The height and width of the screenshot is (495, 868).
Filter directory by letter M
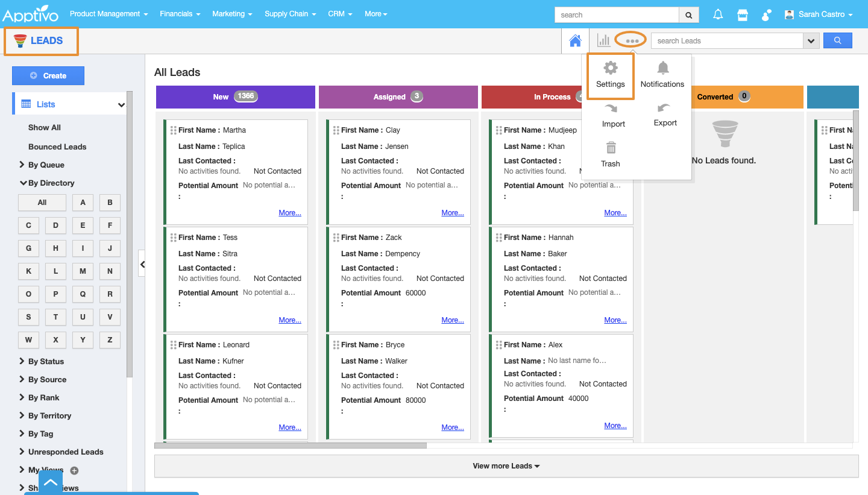(83, 271)
